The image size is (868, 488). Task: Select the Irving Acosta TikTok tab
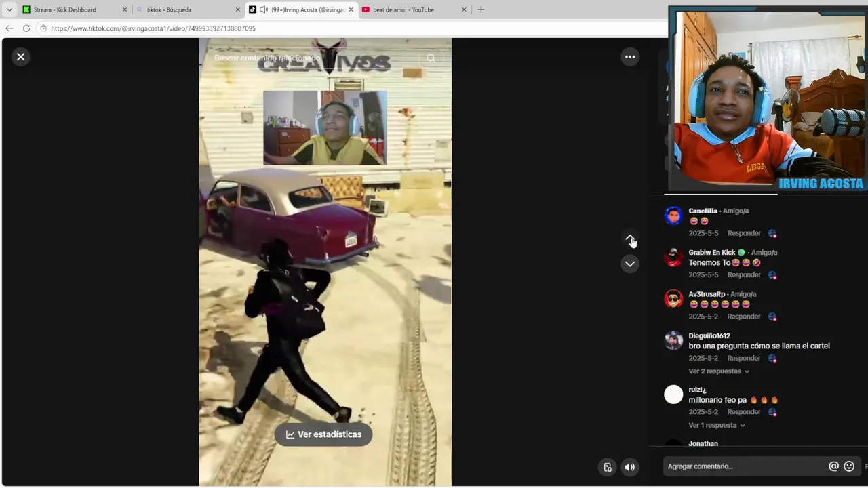pos(301,9)
